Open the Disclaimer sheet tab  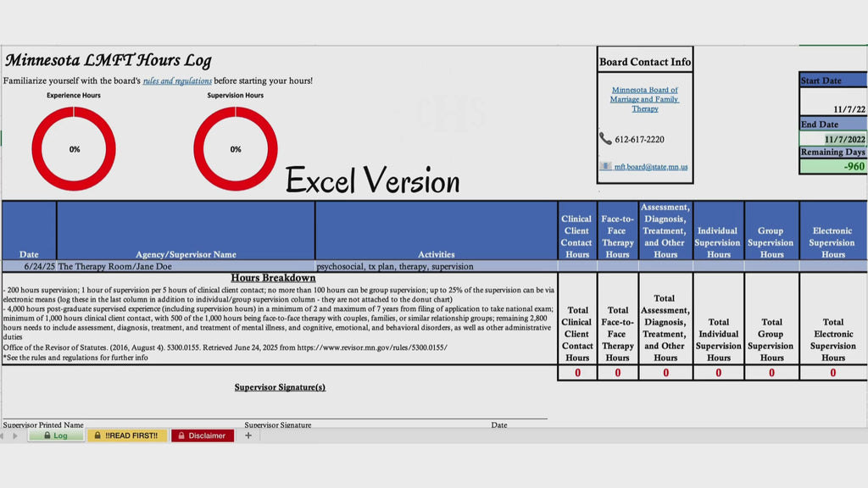click(202, 435)
